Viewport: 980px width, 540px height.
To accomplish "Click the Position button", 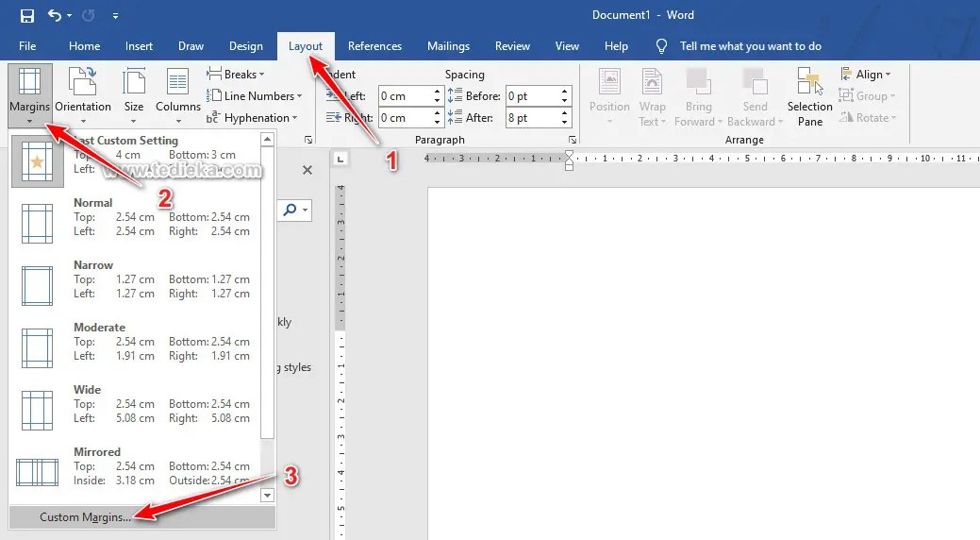I will tap(609, 95).
